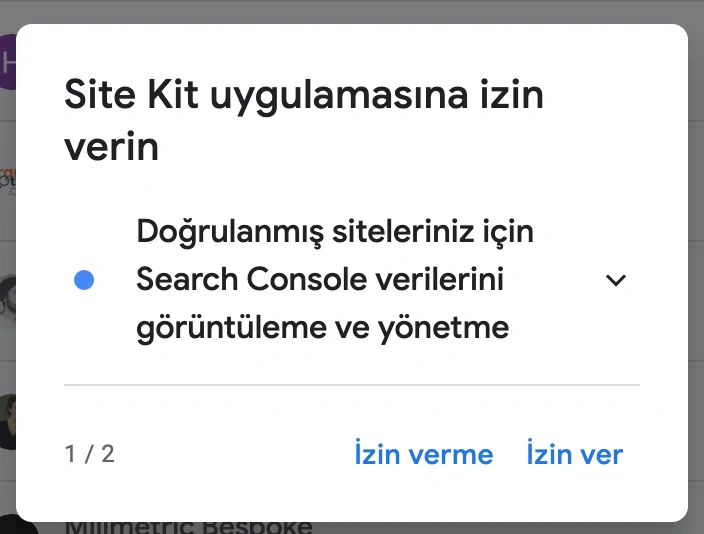This screenshot has height=534, width=704.
Task: Select the Search Console permission description text
Action: click(x=335, y=280)
